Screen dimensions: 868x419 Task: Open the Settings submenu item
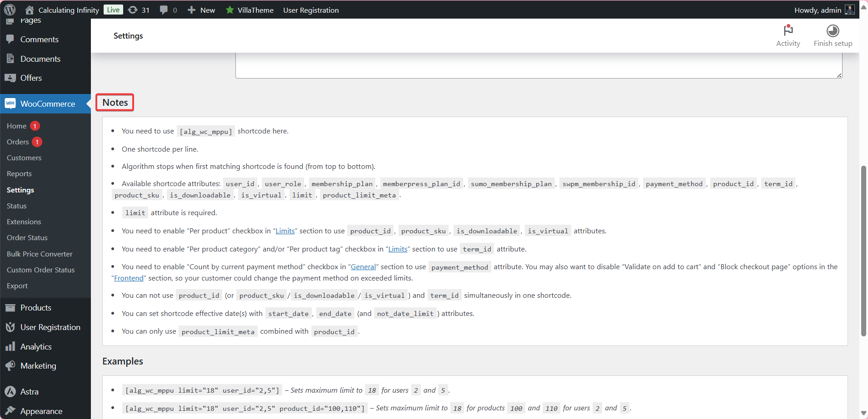coord(20,190)
